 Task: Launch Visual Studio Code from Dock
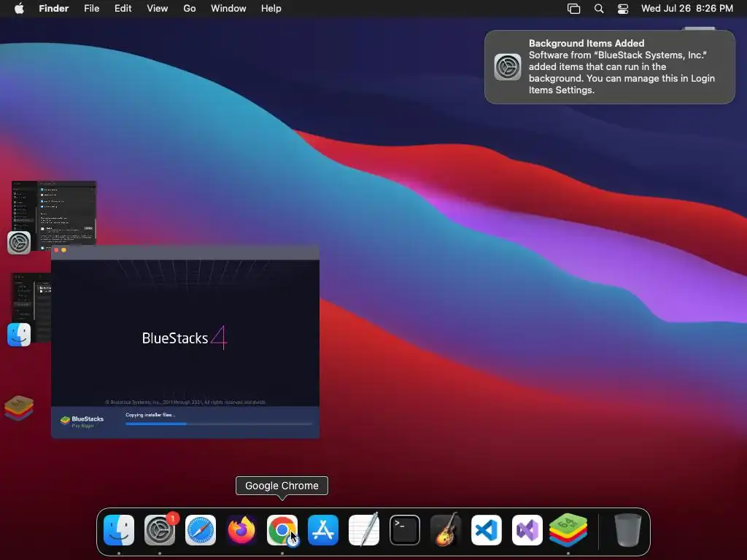487,530
